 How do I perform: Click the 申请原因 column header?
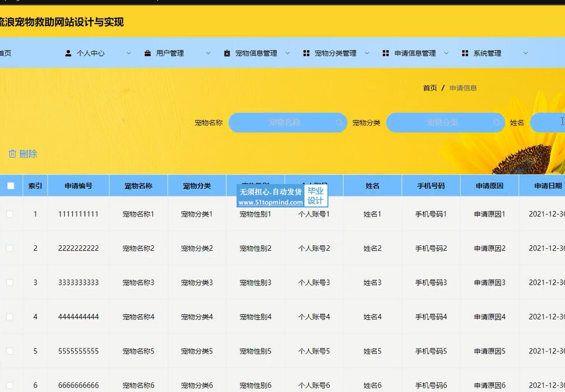[490, 186]
